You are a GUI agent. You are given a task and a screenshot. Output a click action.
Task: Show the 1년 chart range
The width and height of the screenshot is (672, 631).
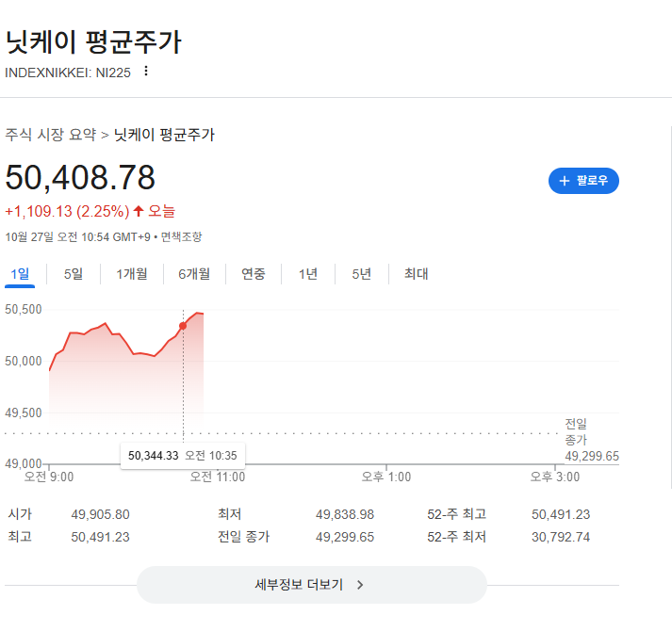tap(308, 274)
